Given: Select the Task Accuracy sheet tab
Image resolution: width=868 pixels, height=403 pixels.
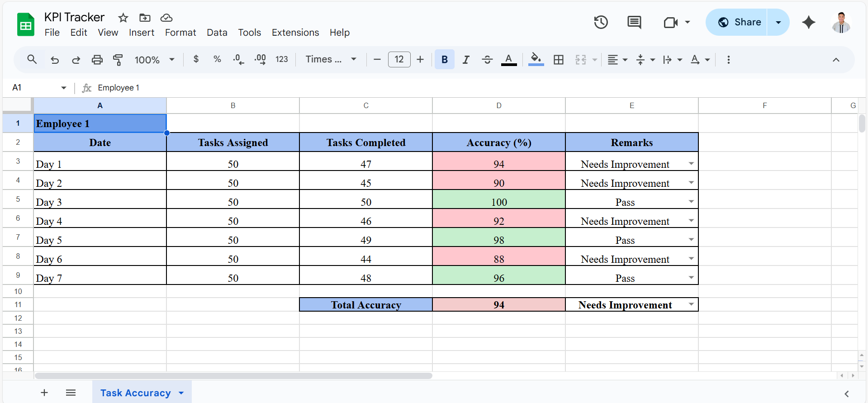Looking at the screenshot, I should point(135,393).
